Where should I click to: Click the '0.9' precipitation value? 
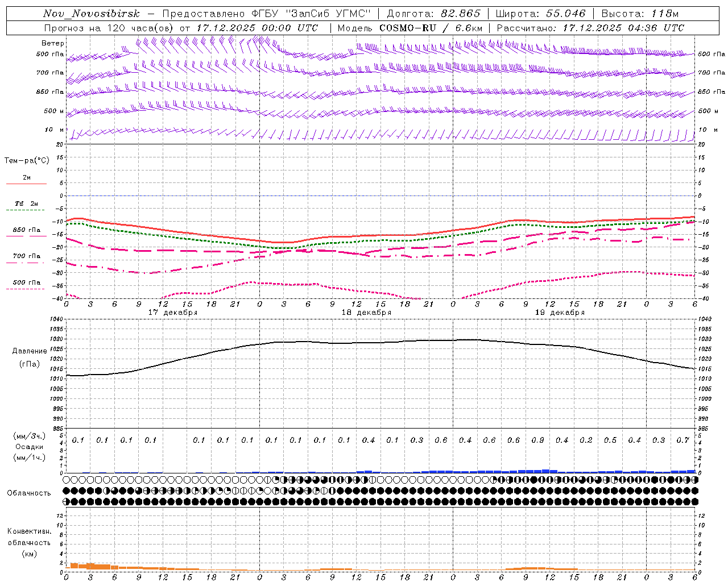(537, 440)
